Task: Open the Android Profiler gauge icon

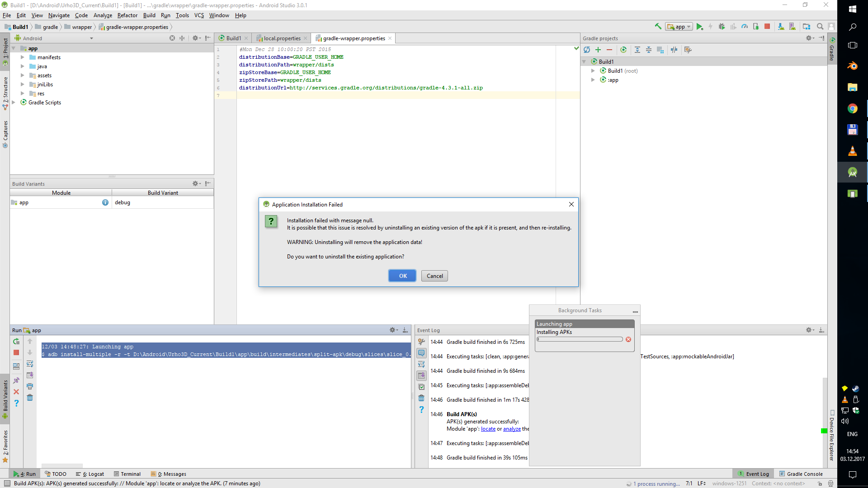Action: coord(745,27)
